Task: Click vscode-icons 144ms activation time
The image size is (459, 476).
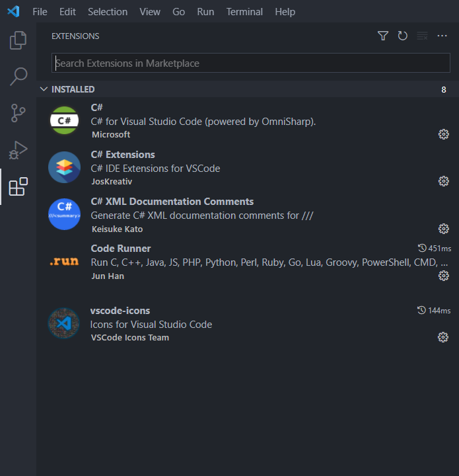Action: pos(434,311)
